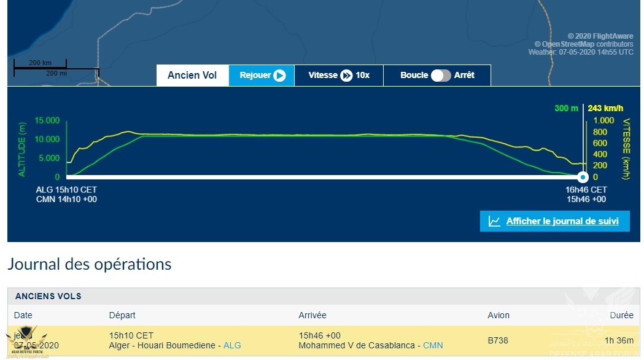
Task: Click the Départ column header
Action: click(x=122, y=315)
